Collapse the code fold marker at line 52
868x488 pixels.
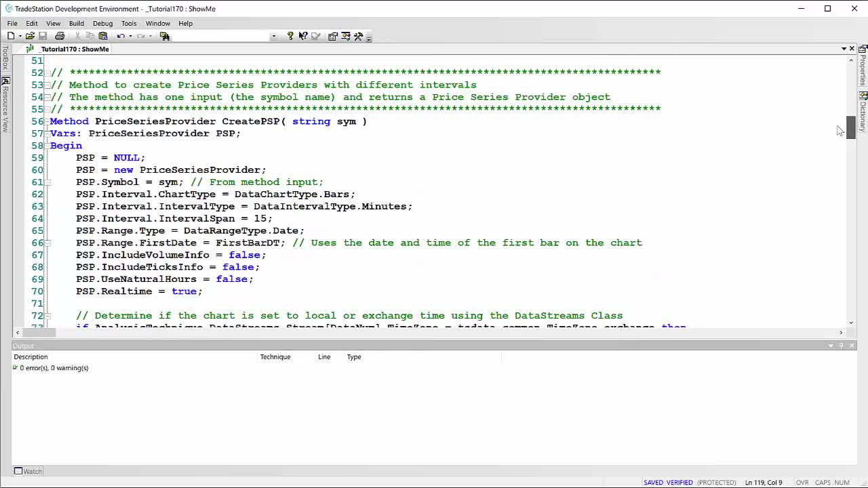pyautogui.click(x=47, y=73)
